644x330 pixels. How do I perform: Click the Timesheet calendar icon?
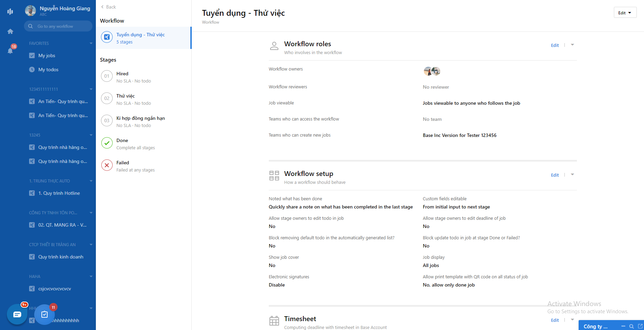coord(274,320)
